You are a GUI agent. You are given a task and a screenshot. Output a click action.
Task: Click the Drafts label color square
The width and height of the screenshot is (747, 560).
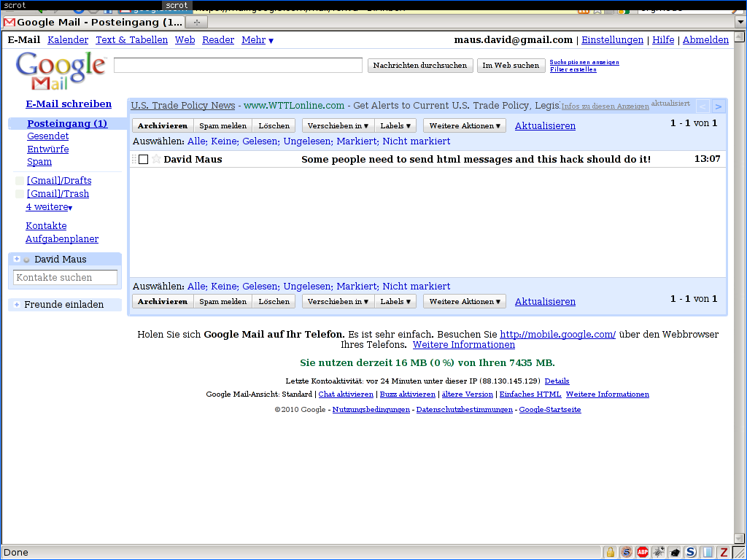tap(20, 181)
